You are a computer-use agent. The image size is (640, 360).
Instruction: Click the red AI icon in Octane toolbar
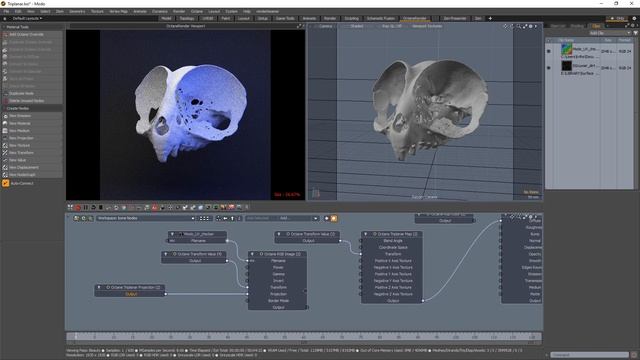point(155,207)
